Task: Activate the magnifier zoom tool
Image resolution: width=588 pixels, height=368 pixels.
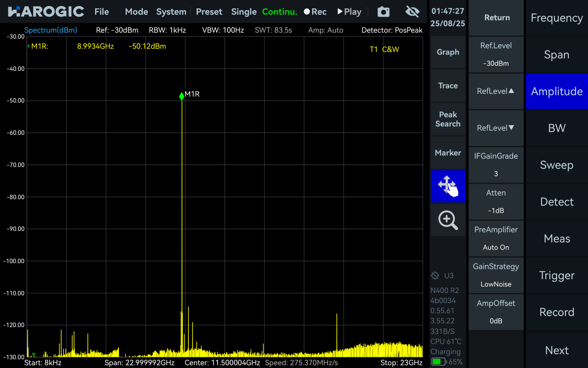Action: (x=448, y=220)
